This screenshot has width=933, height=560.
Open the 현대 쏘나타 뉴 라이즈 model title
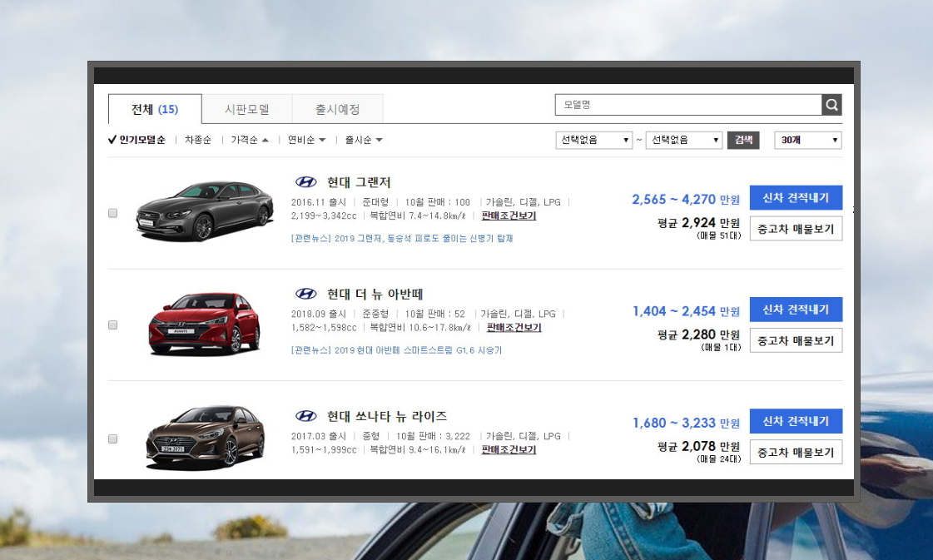click(387, 416)
